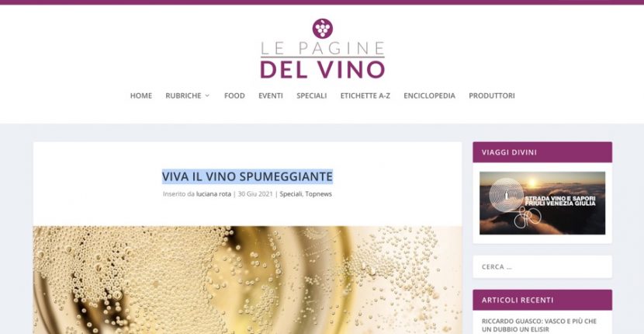Go to the Home menu item
Screen dimensions: 644x334
click(x=141, y=96)
